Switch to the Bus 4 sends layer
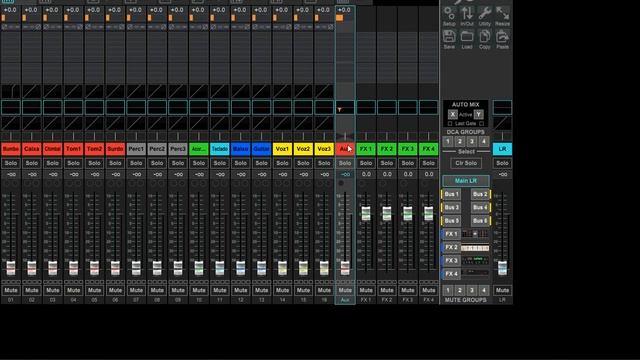640x360 pixels. [x=480, y=207]
